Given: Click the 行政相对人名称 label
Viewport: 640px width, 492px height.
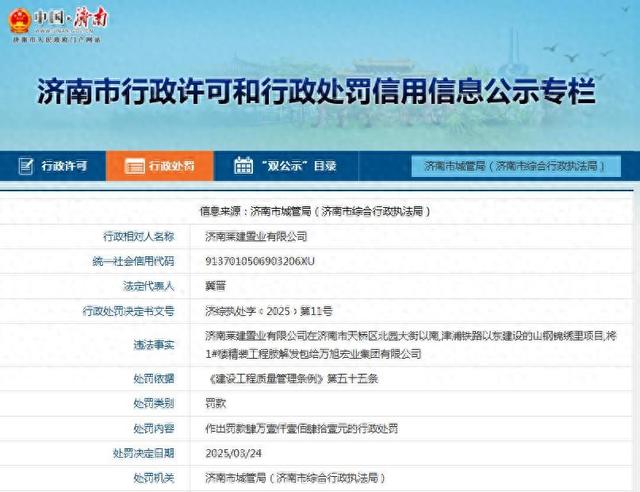Looking at the screenshot, I should pos(139,236).
